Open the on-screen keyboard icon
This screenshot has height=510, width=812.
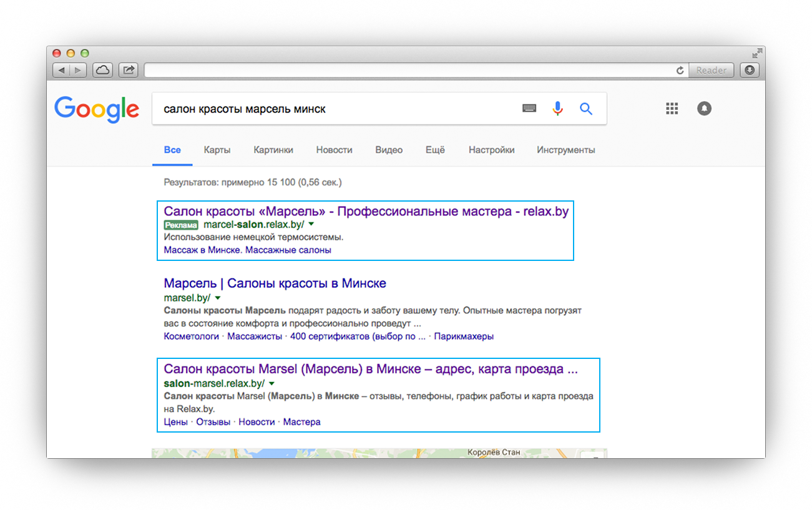[x=529, y=109]
